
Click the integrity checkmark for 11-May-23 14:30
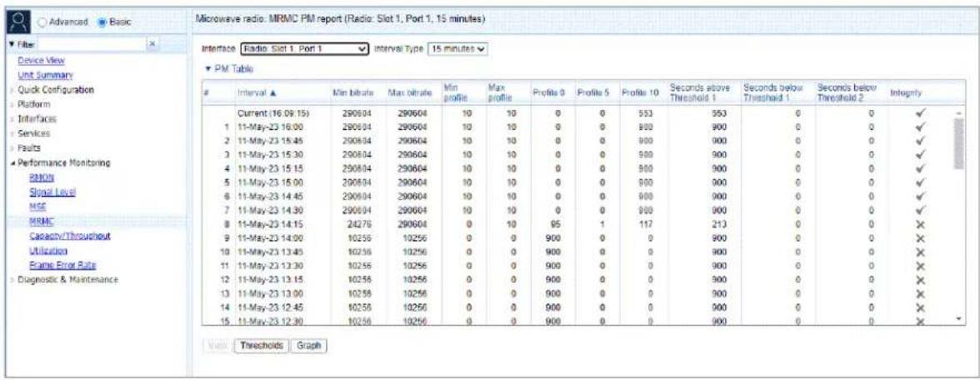click(x=919, y=209)
